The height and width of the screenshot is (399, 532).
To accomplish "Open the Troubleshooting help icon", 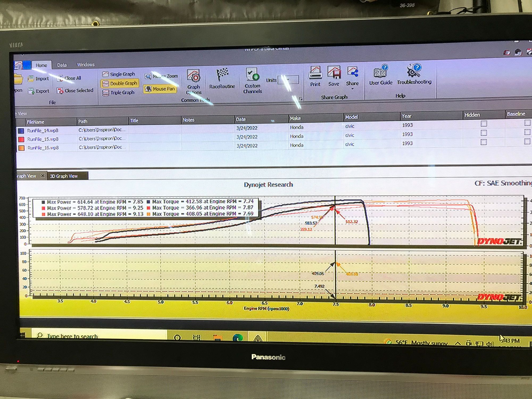I will [414, 74].
